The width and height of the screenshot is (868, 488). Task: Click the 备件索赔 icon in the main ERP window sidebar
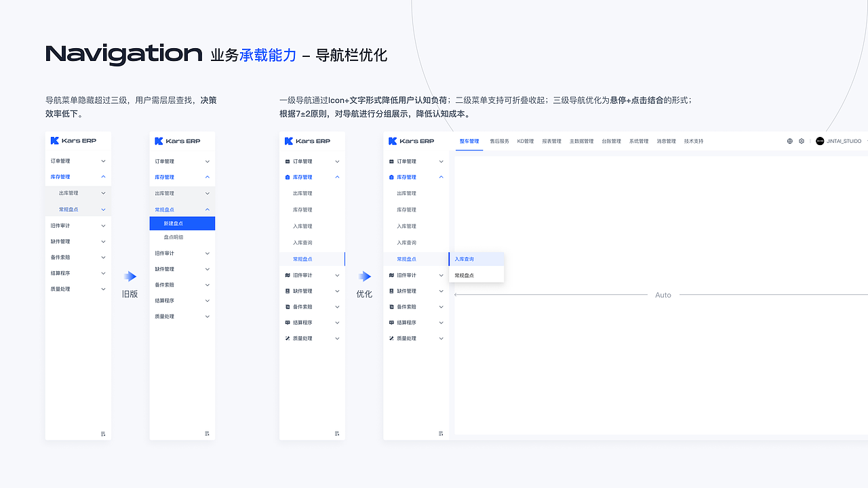[391, 307]
